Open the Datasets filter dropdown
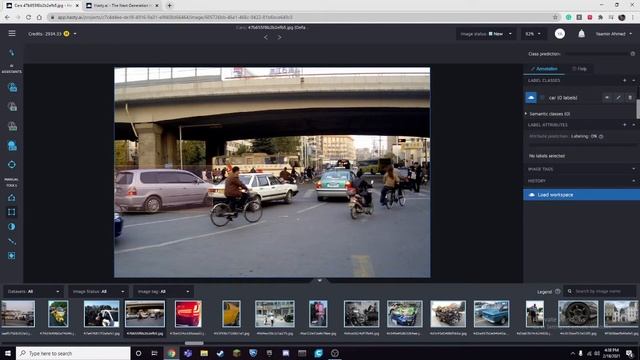The image size is (640, 360). click(x=33, y=291)
